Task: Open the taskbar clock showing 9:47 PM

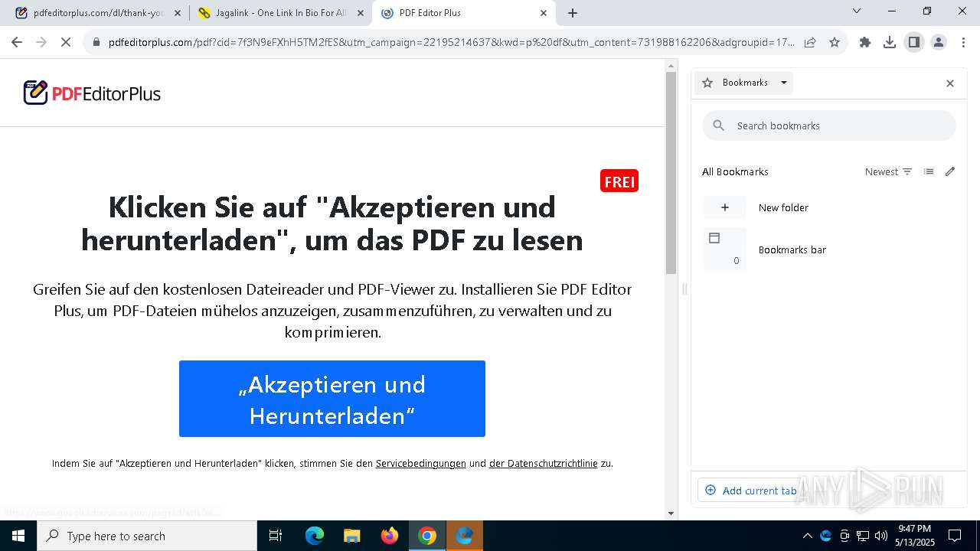Action: pyautogui.click(x=915, y=536)
